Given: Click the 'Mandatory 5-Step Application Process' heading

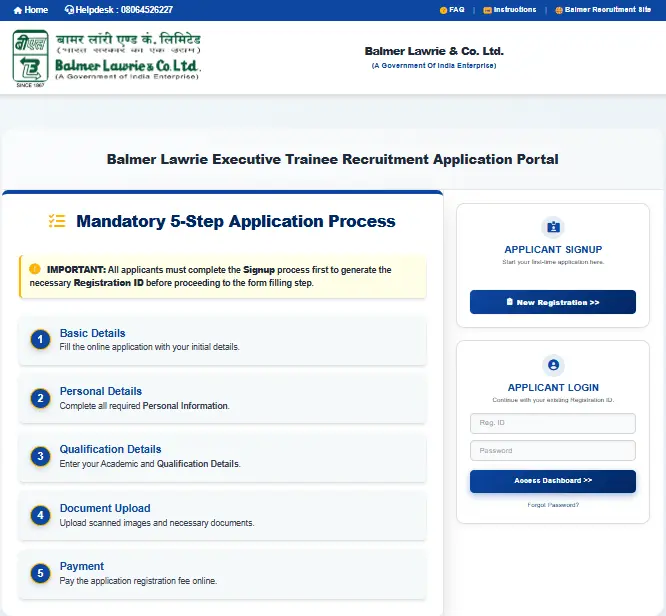Looking at the screenshot, I should tap(236, 221).
